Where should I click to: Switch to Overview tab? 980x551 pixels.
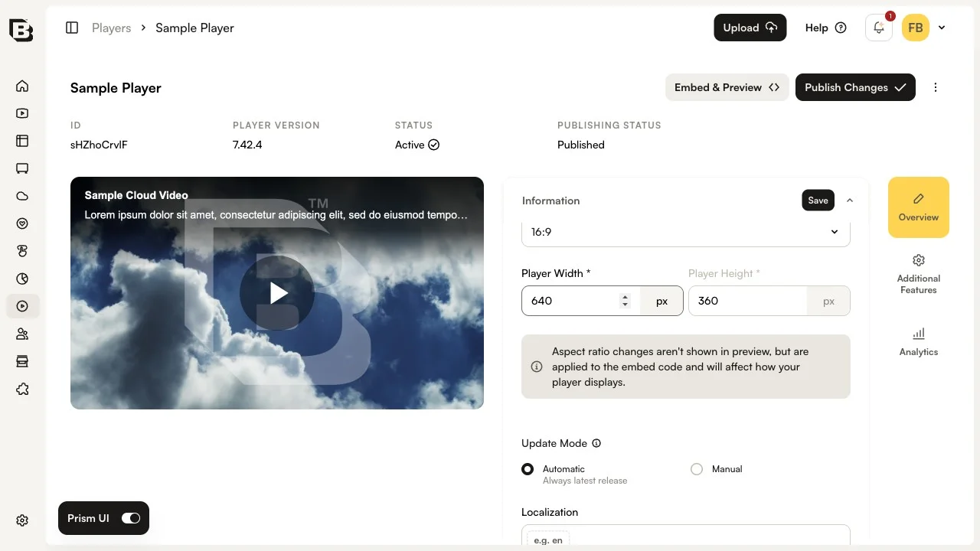tap(919, 207)
